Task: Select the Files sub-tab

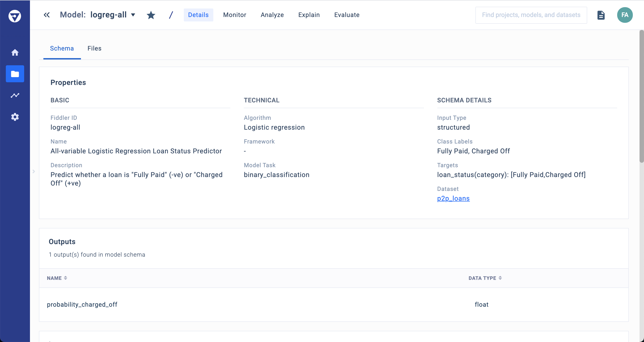Action: click(94, 49)
